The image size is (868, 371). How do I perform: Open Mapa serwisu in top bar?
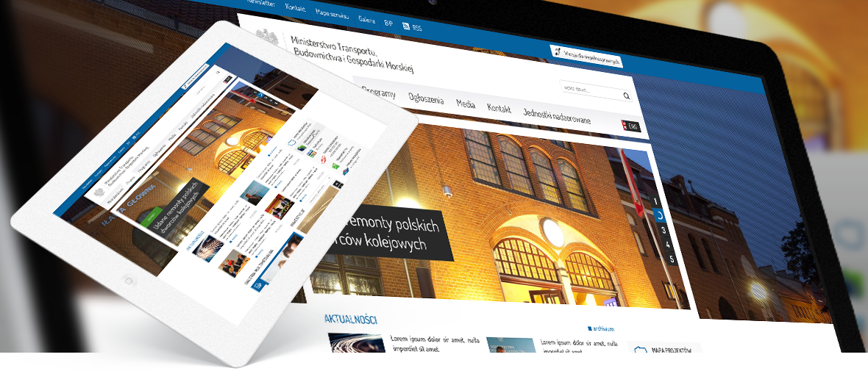(332, 13)
